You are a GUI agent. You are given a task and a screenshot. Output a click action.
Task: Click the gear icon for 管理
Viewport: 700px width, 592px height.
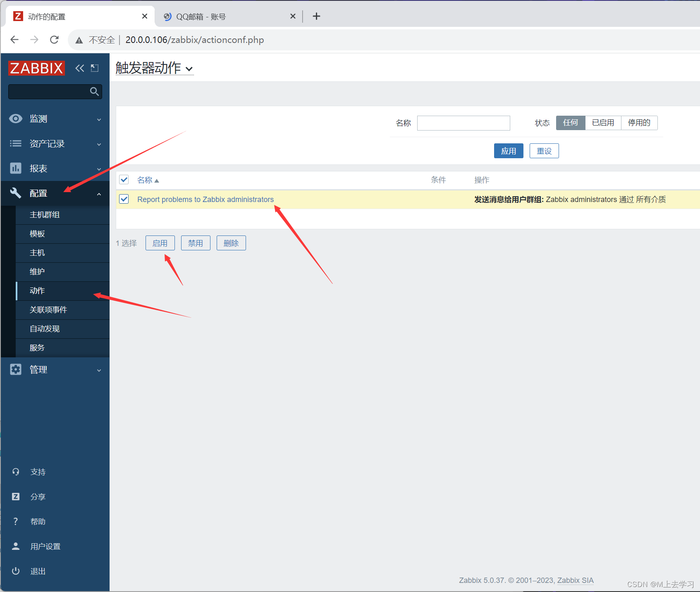(x=16, y=369)
